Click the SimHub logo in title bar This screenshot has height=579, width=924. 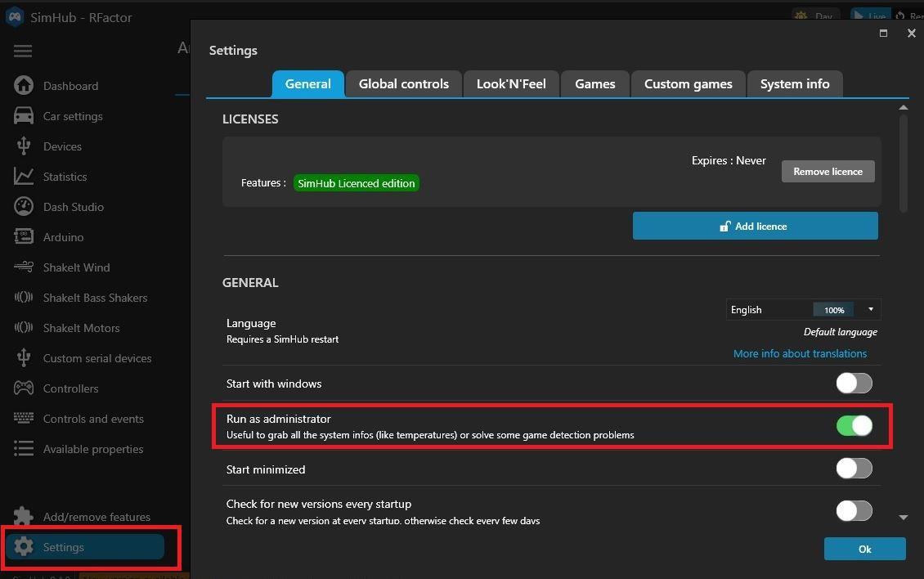click(15, 16)
